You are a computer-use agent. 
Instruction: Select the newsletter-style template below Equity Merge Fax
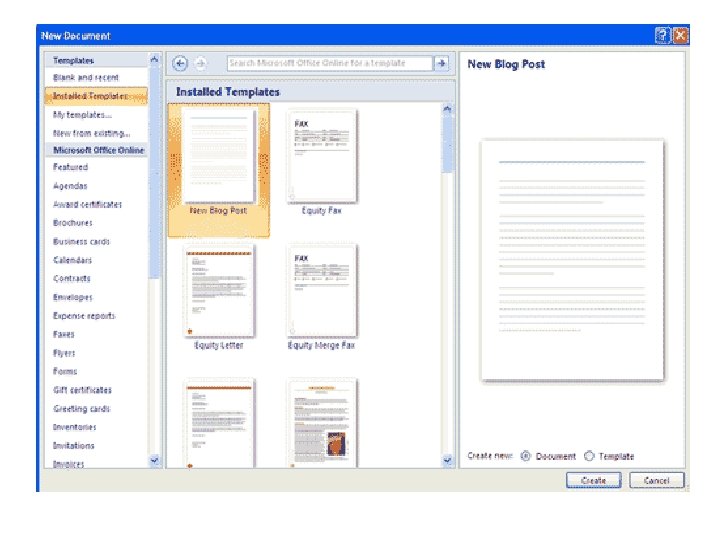pyautogui.click(x=321, y=423)
